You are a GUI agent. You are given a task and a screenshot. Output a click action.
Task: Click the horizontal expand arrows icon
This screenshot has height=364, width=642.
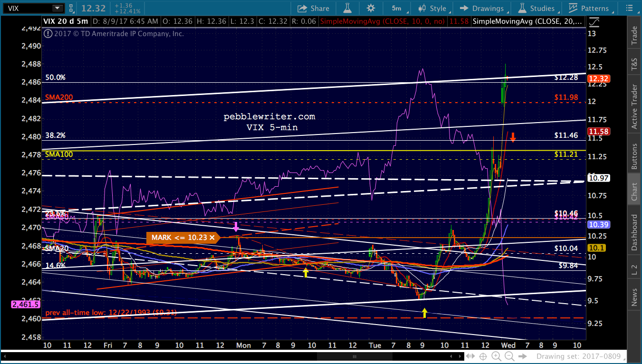[x=470, y=356]
